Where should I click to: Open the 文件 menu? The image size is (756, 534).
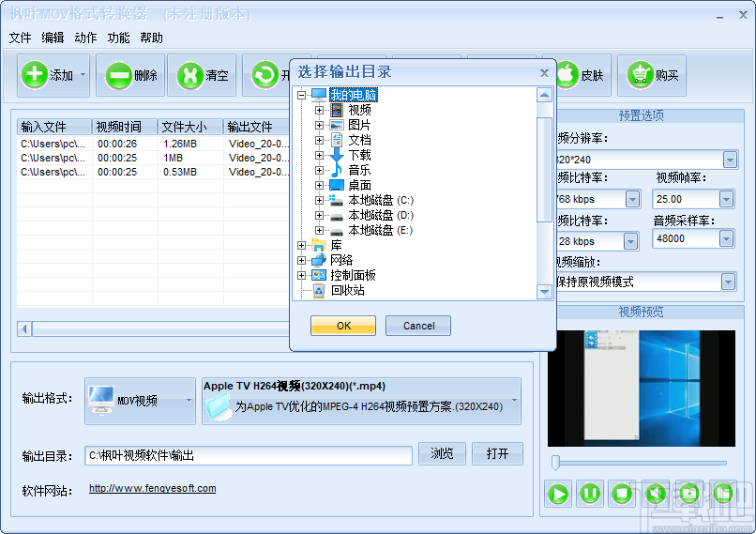[20, 38]
